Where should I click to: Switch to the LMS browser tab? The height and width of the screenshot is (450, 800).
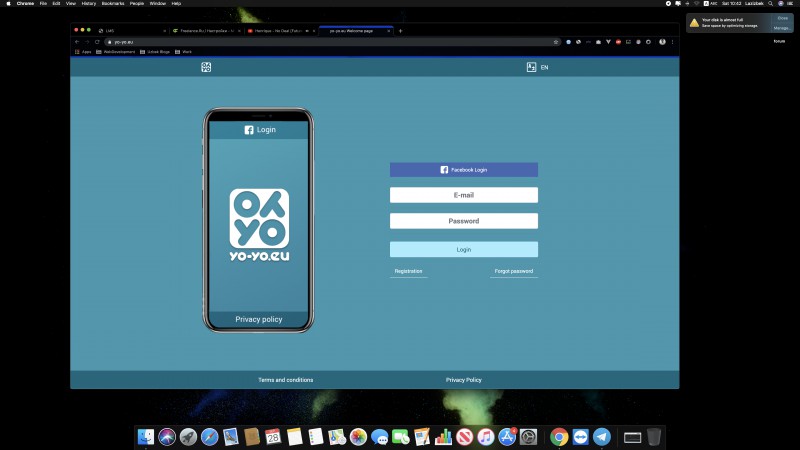tap(131, 31)
